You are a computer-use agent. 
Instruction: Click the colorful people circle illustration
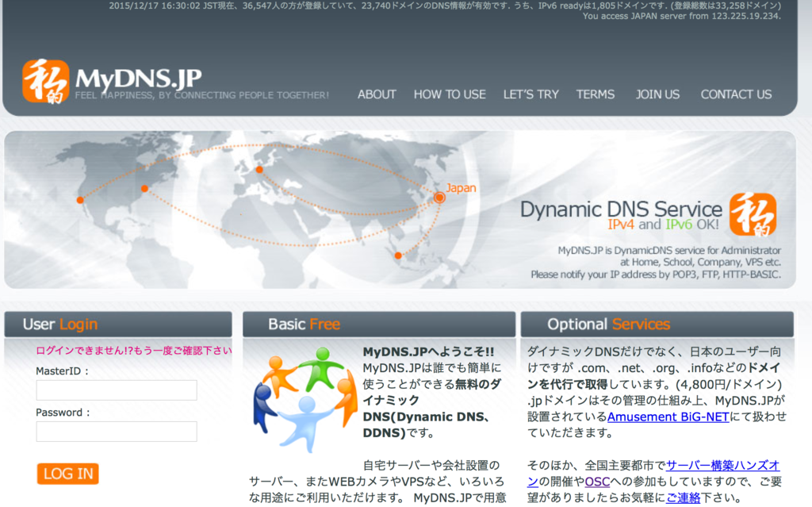click(304, 398)
